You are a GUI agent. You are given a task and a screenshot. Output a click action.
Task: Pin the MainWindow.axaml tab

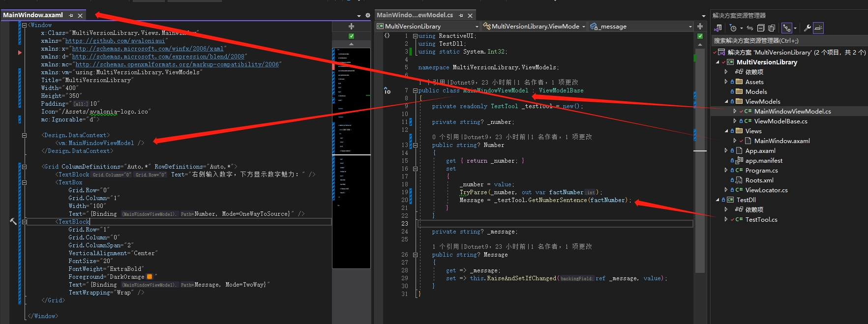coord(71,15)
